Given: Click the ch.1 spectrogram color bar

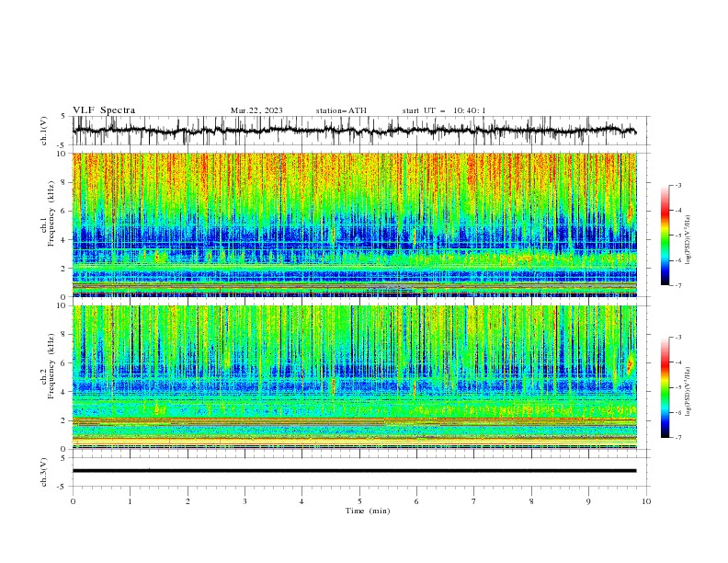Looking at the screenshot, I should (x=665, y=236).
